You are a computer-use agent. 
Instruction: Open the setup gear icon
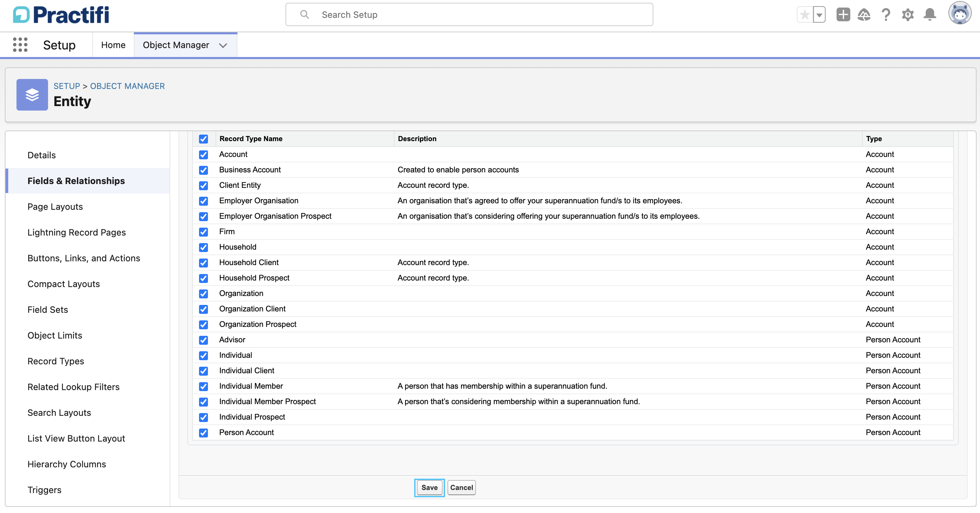(908, 15)
